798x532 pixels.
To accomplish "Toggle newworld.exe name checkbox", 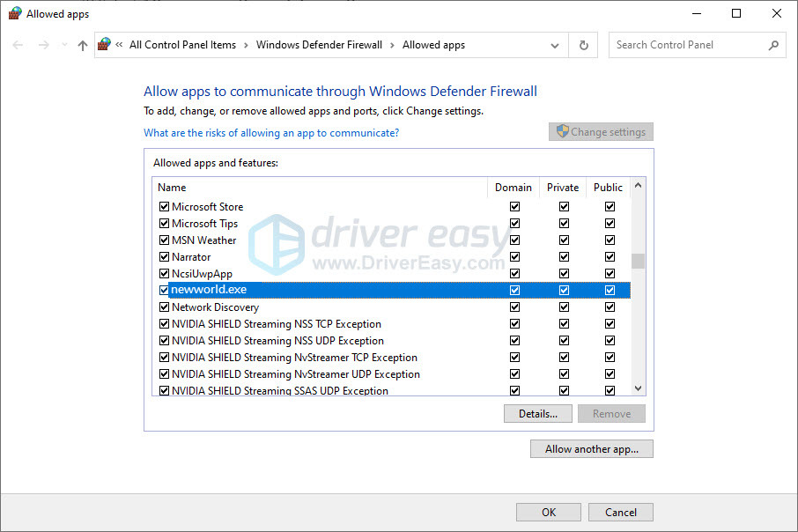I will 164,290.
